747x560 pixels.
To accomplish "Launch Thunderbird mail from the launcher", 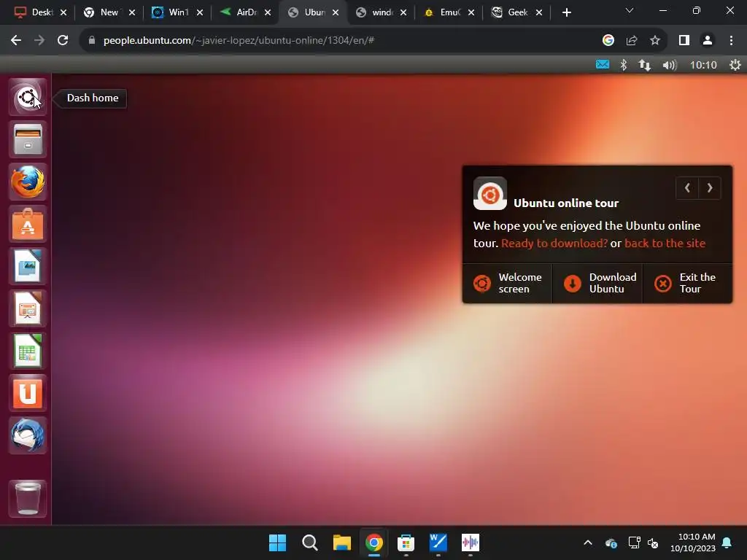I will point(28,435).
